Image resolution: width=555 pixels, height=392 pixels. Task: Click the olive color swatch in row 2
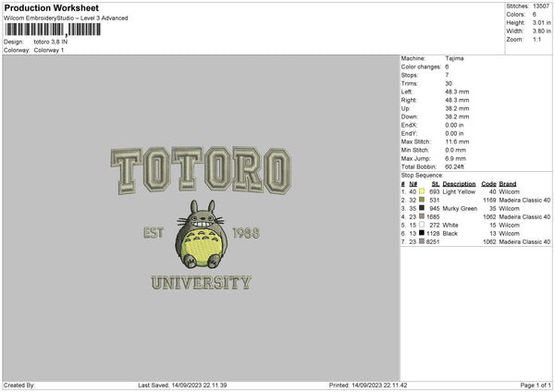click(422, 200)
